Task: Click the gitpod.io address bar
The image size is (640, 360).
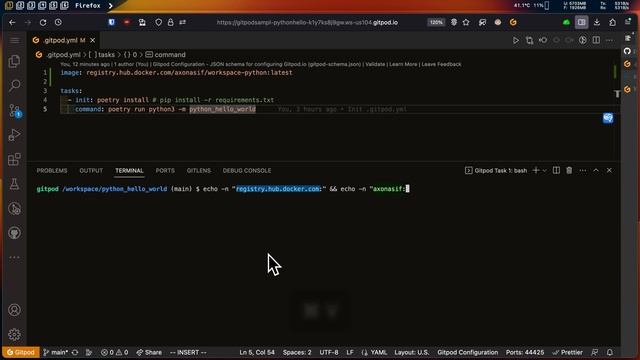Action: click(307, 22)
